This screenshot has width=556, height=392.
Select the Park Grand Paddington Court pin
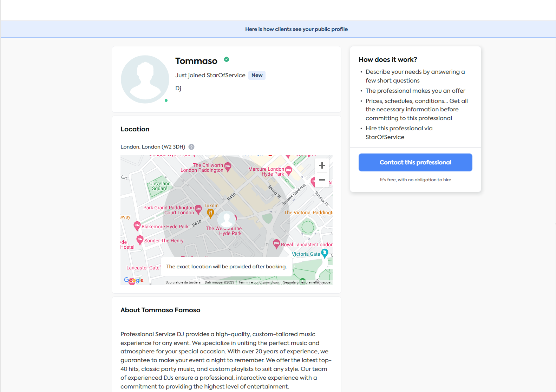click(198, 209)
